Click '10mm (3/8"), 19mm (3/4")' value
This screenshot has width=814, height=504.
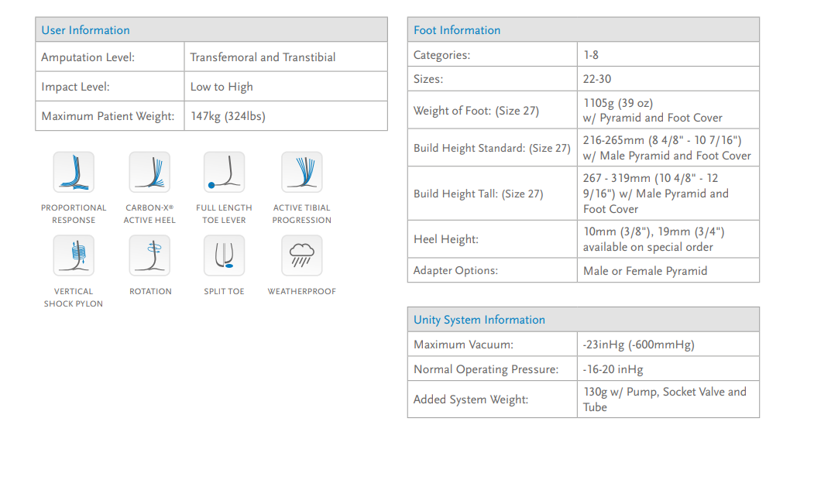pos(654,231)
